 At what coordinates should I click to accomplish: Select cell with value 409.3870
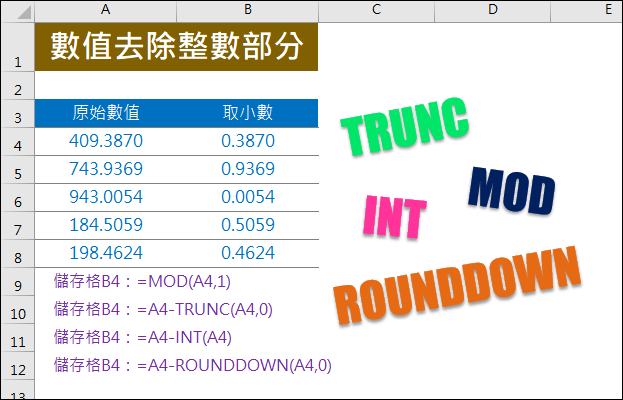(x=106, y=141)
